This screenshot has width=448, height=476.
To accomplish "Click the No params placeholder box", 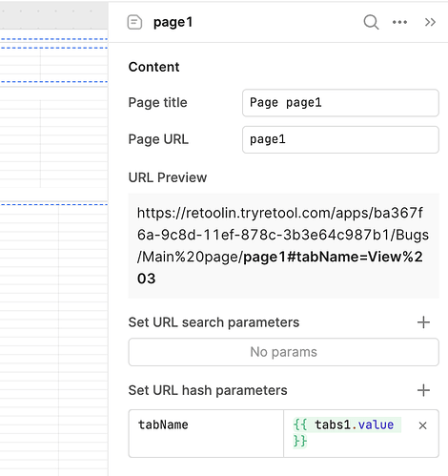I will point(284,352).
